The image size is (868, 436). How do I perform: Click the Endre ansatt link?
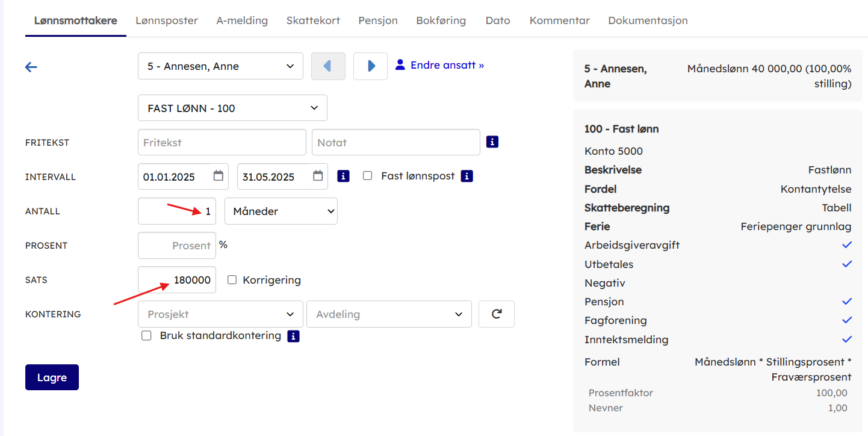coord(447,65)
